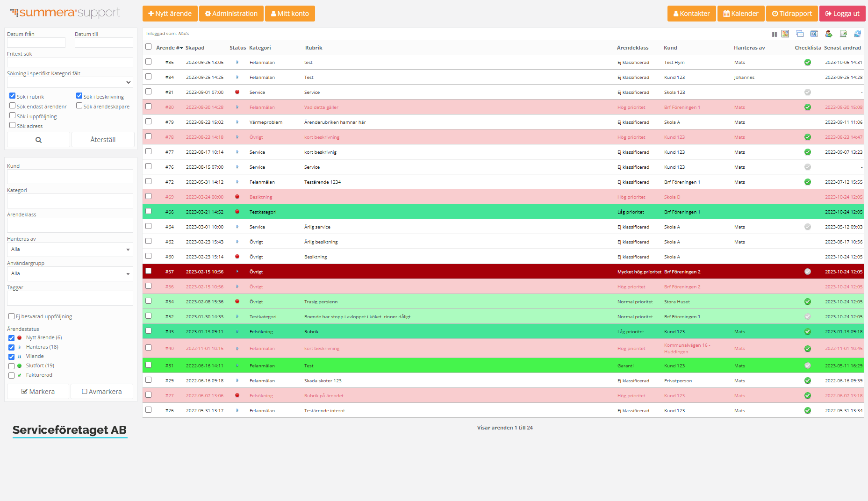Open the 'Användargrupp' dropdown
Image resolution: width=868 pixels, height=501 pixels.
(70, 274)
